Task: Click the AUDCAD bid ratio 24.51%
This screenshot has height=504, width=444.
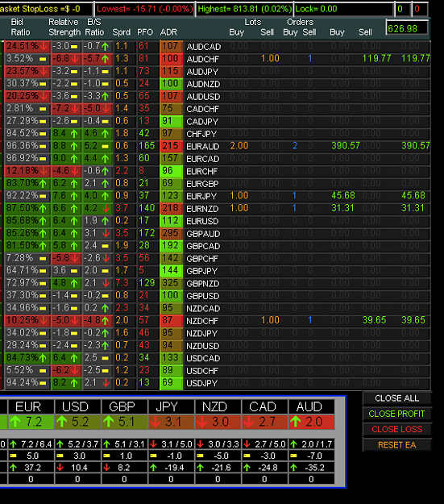Action: point(27,46)
